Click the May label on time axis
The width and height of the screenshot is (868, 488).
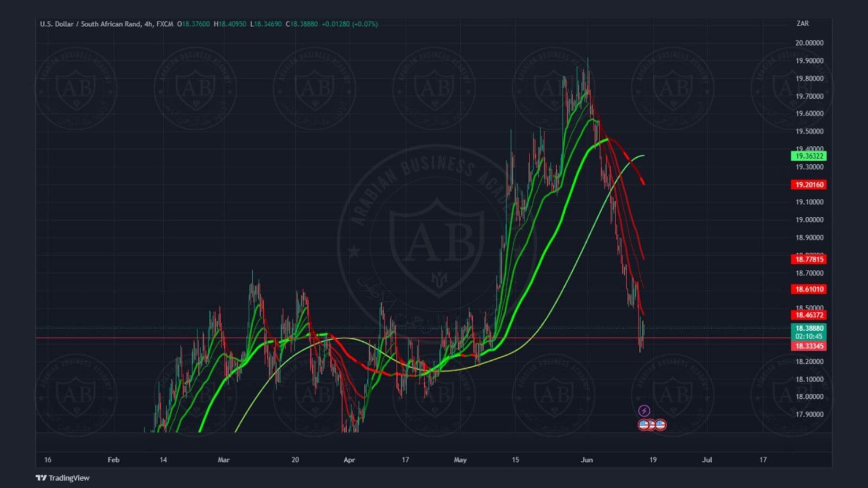pos(460,460)
